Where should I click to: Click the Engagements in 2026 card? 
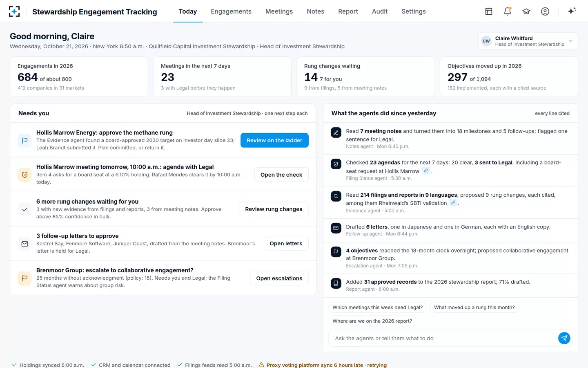click(x=79, y=77)
